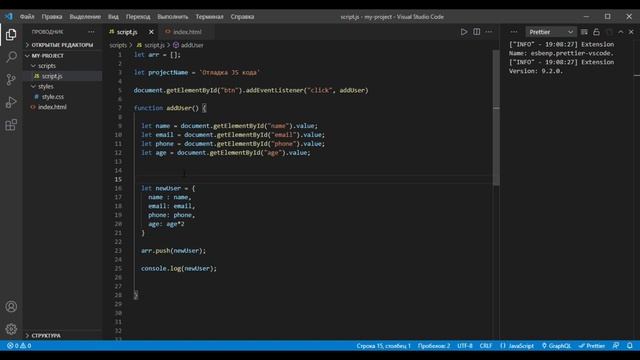Click line and column indicator in status bar

(383, 346)
